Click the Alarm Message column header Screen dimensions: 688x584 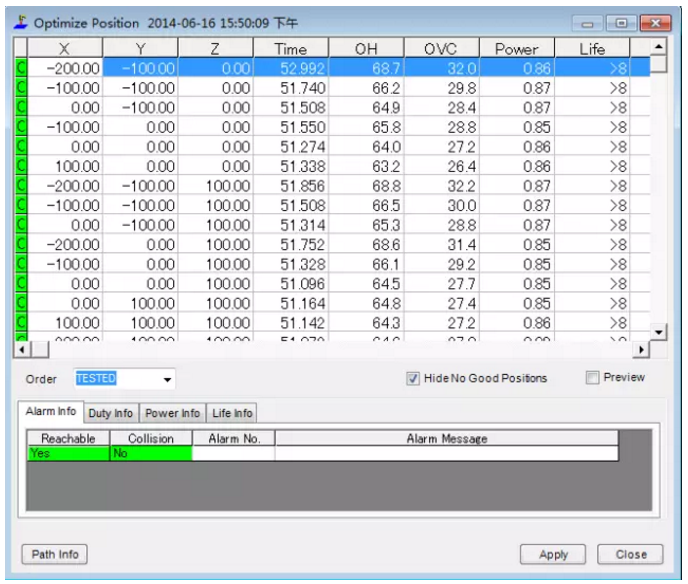point(447,438)
